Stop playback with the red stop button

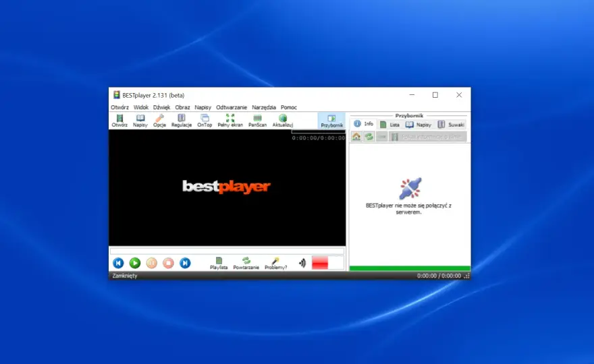[168, 263]
